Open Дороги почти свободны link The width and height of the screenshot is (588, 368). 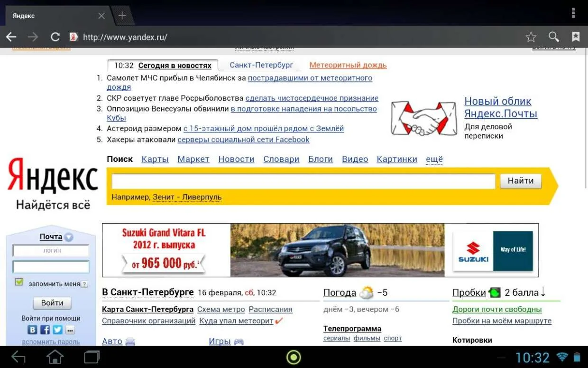coord(497,309)
